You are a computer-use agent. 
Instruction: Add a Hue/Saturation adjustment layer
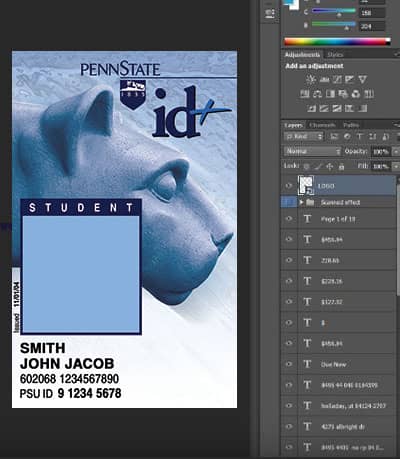click(305, 94)
